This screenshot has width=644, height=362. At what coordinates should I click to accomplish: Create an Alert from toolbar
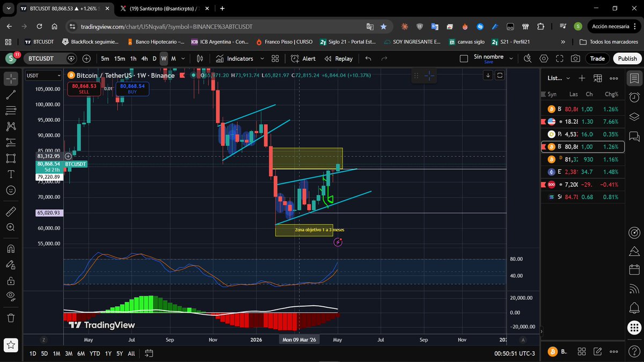point(304,58)
